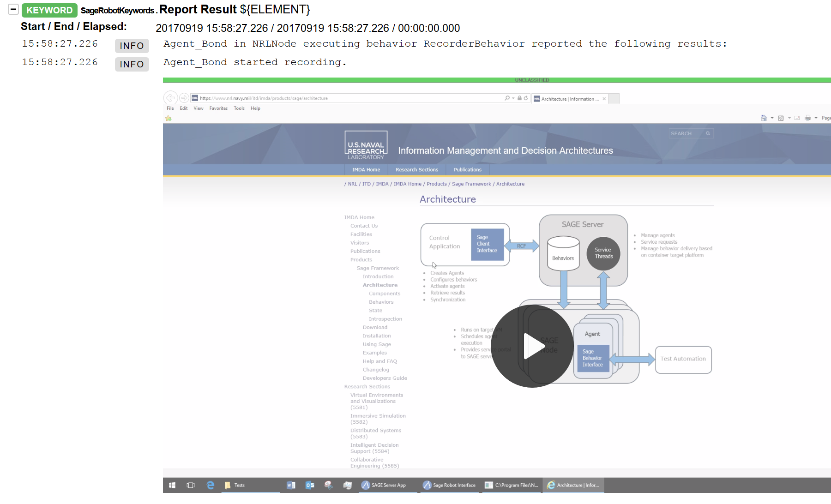Click the browser Back arrow icon
Viewport: 831px width, 504px height.
tap(170, 98)
